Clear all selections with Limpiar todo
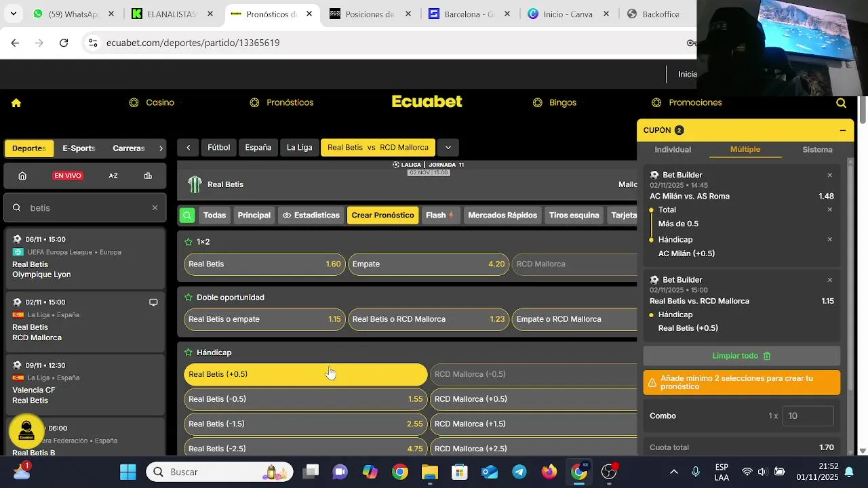 click(742, 356)
